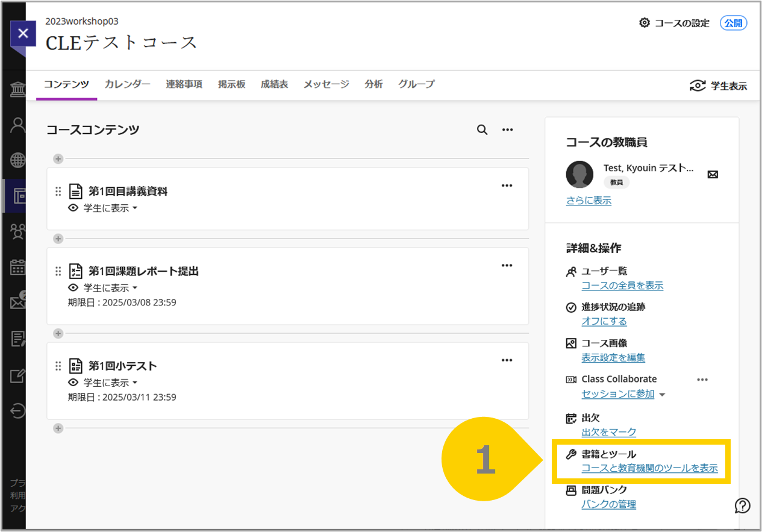Open more options for 第1回課題レポート提出
Screen dimensions: 762x532
507,265
